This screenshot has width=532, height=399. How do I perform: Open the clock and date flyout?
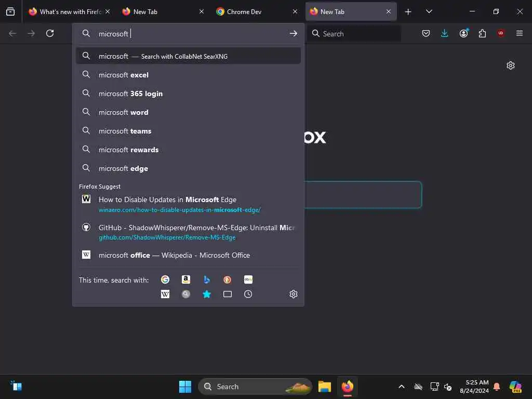pos(474,387)
